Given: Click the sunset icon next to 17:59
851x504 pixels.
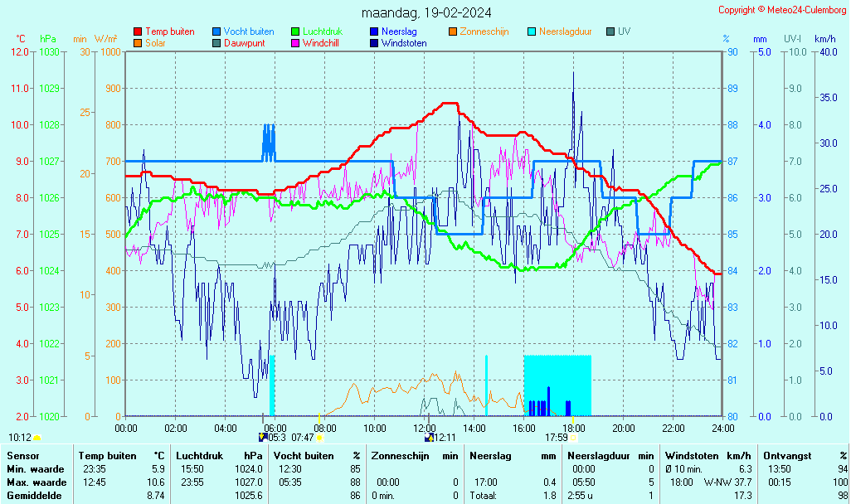Looking at the screenshot, I should [x=573, y=437].
